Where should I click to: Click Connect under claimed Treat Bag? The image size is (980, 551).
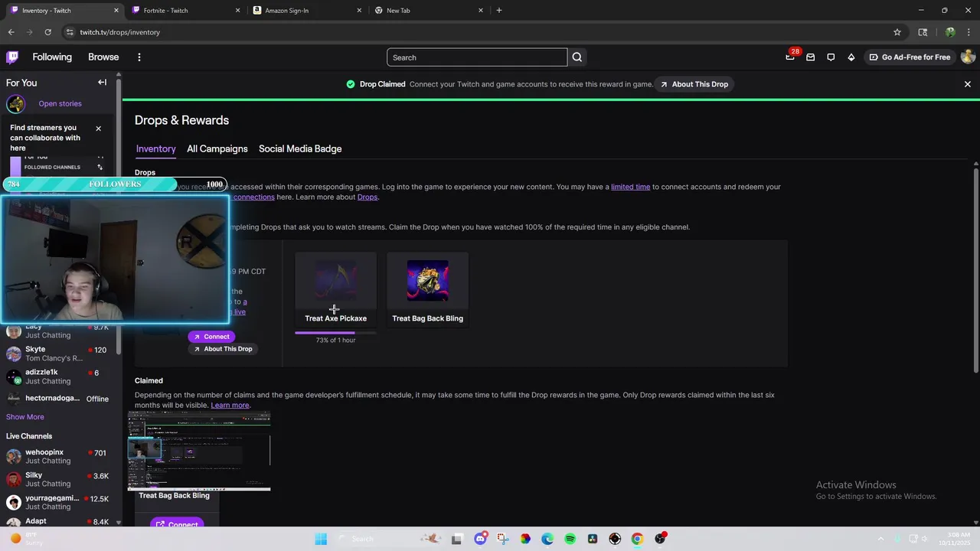coord(177,524)
